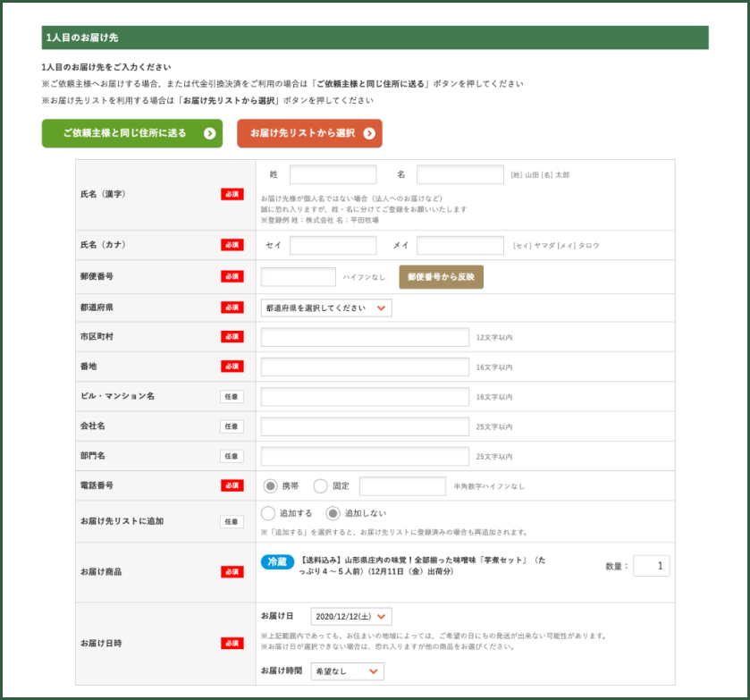Image resolution: width=750 pixels, height=700 pixels.
Task: Click the 任意 badge beside お届け先リストに追加
Action: click(232, 521)
